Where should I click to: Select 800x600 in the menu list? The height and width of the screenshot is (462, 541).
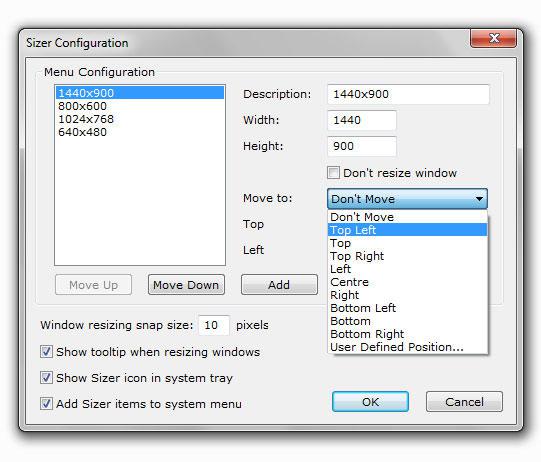click(140, 106)
